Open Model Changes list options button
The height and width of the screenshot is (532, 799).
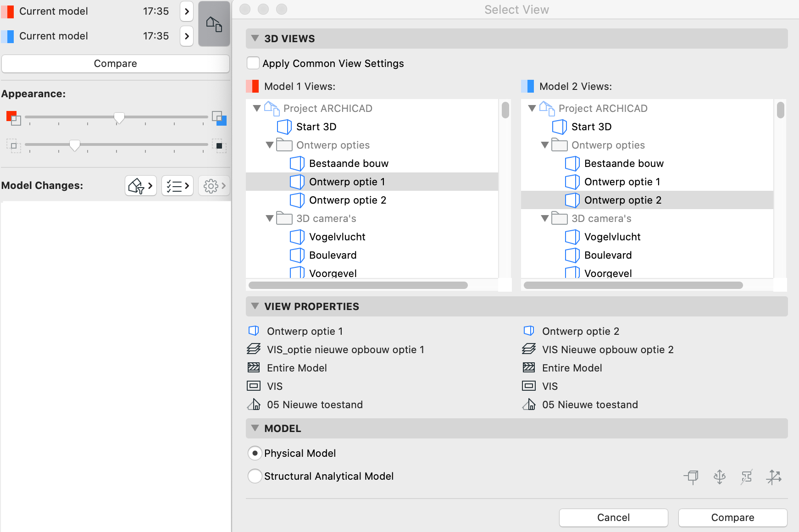pos(178,186)
